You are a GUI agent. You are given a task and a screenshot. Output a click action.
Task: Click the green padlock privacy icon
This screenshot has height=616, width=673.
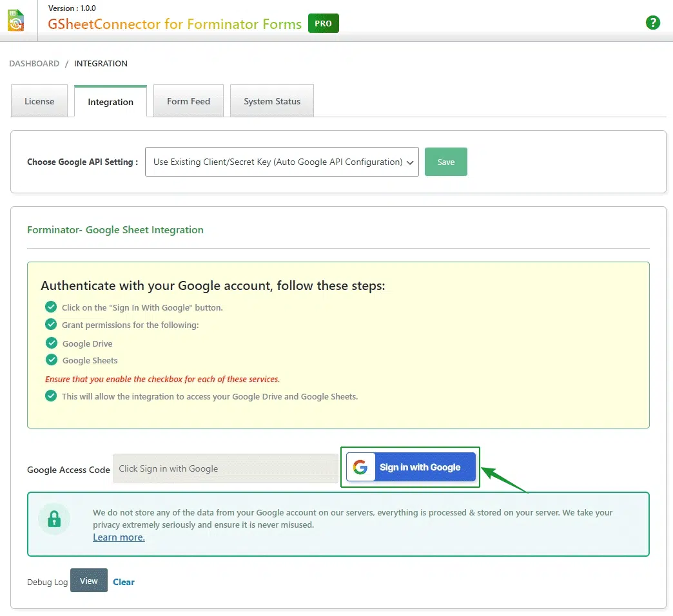pos(54,519)
